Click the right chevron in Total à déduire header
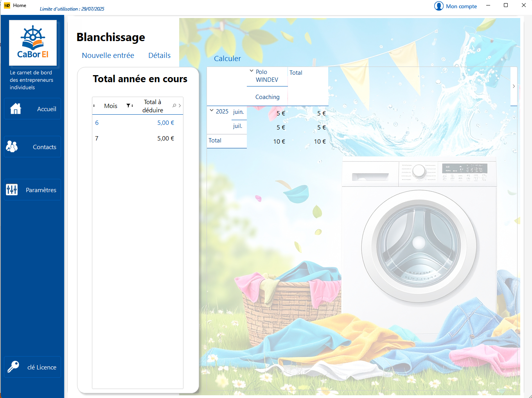This screenshot has width=532, height=398. tap(180, 106)
